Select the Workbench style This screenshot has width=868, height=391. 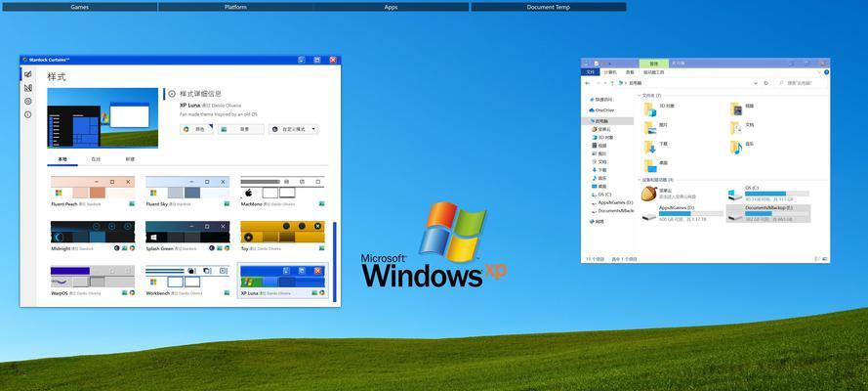(187, 281)
